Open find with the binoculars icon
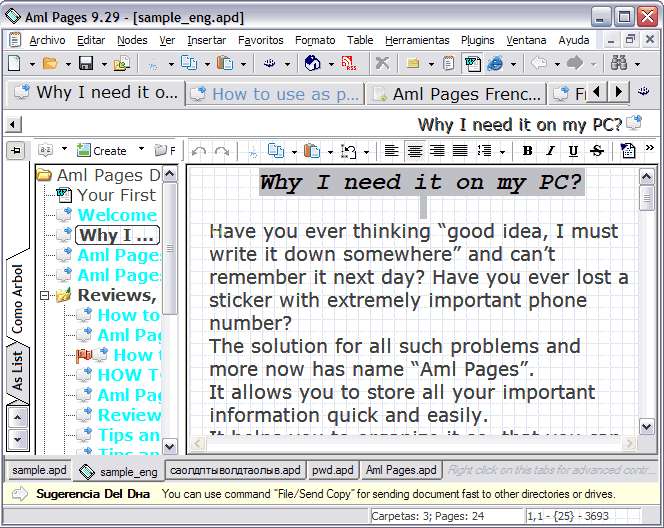This screenshot has height=528, width=664. click(619, 64)
